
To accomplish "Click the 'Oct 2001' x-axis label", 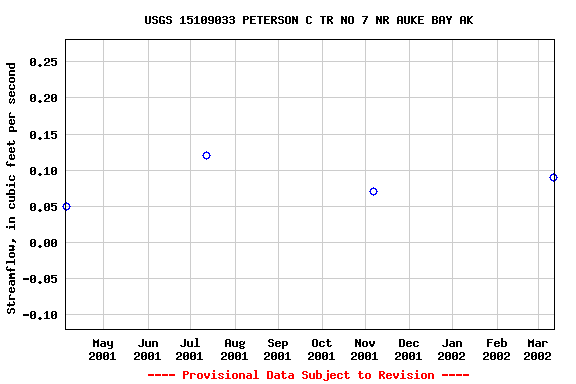I will [321, 349].
